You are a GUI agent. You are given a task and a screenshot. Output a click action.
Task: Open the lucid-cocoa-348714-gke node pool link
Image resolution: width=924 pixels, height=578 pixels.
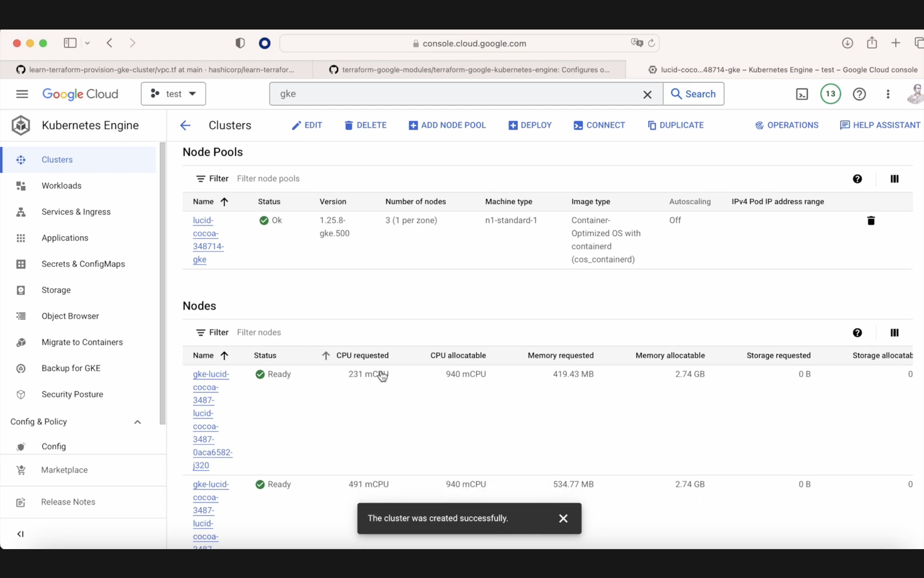tap(208, 240)
